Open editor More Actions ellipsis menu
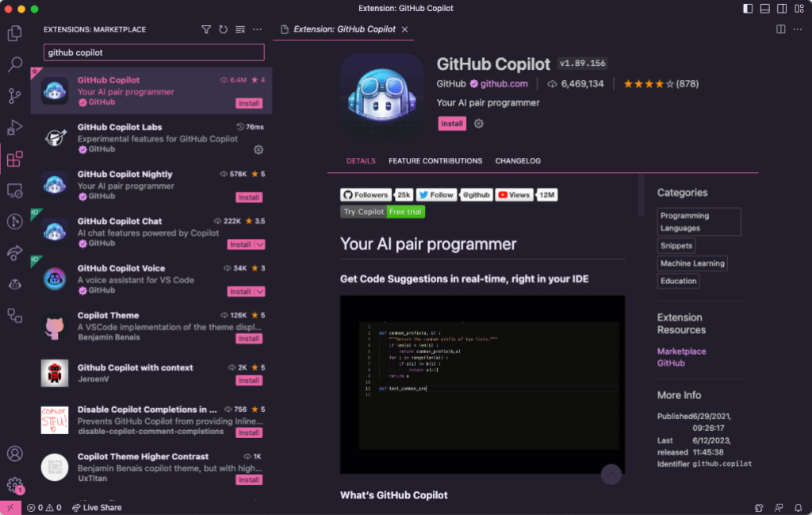 [x=798, y=29]
